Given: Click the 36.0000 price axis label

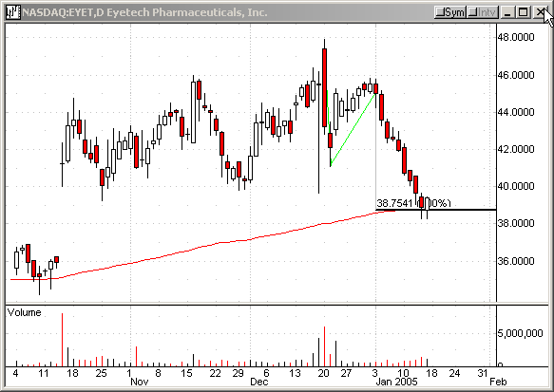Looking at the screenshot, I should [x=516, y=261].
